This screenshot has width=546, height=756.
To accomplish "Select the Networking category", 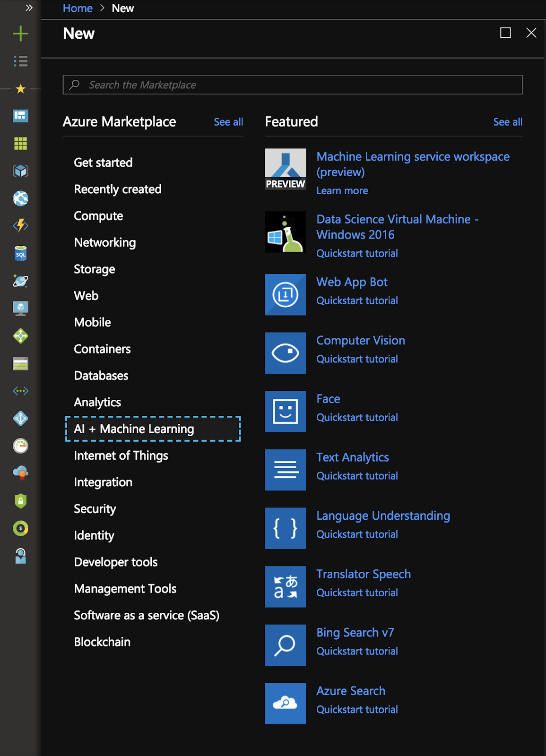I will (x=105, y=242).
